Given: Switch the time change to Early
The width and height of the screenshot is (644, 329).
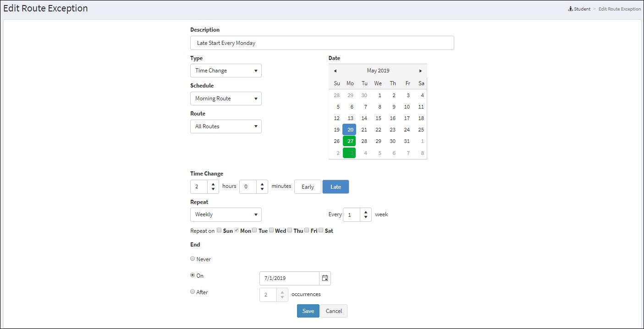Looking at the screenshot, I should pos(308,186).
